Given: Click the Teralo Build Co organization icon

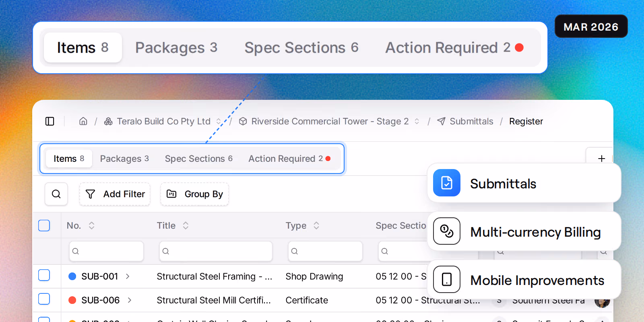Looking at the screenshot, I should [108, 121].
